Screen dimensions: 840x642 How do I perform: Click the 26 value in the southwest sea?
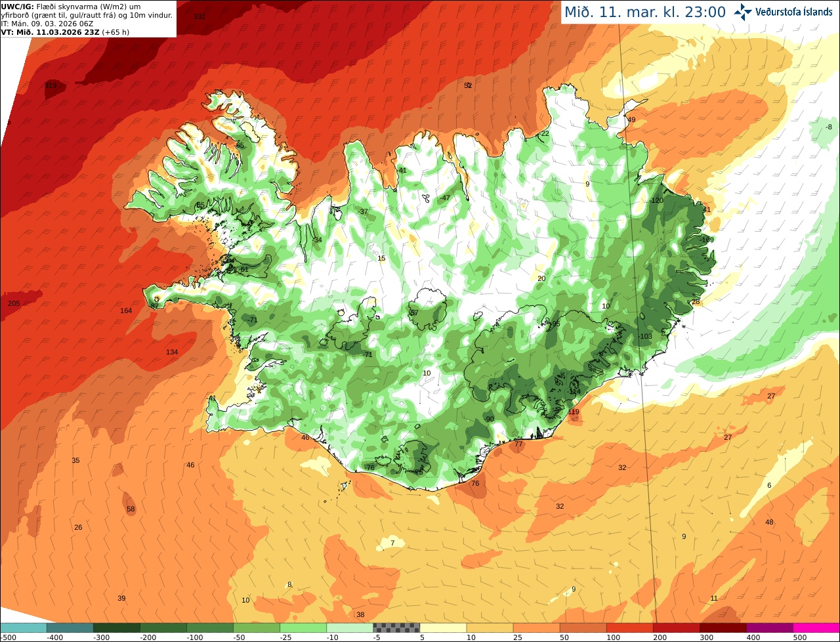click(78, 528)
